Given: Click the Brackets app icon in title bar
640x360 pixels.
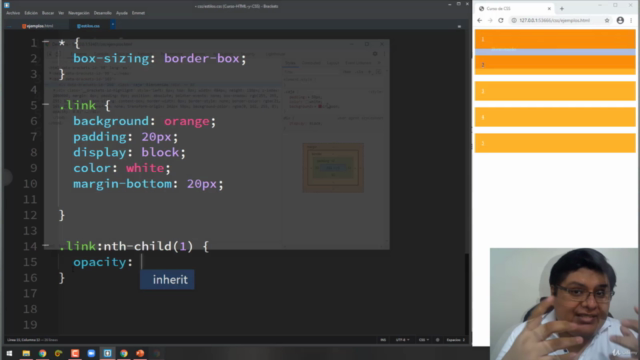Looking at the screenshot, I should (x=7, y=5).
